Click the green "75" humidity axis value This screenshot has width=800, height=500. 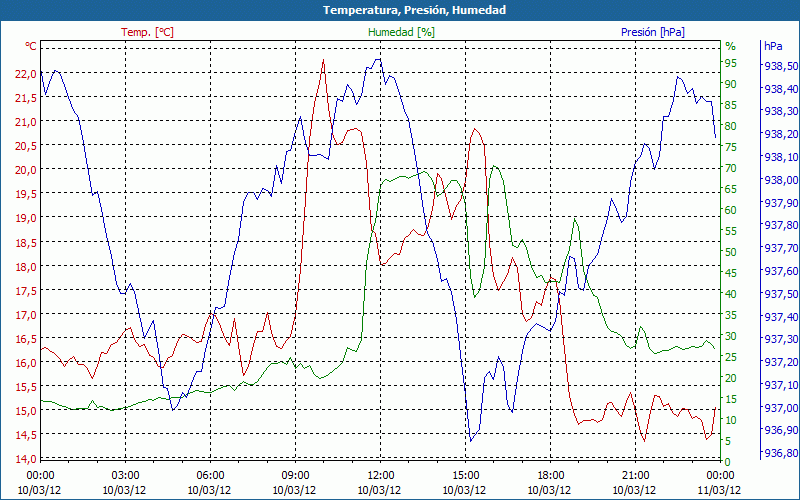coord(731,147)
